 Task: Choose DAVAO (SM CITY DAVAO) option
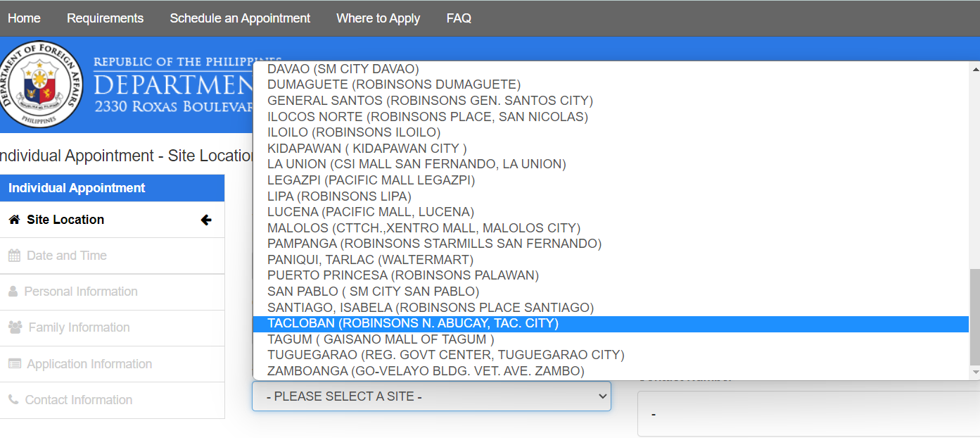[x=611, y=69]
